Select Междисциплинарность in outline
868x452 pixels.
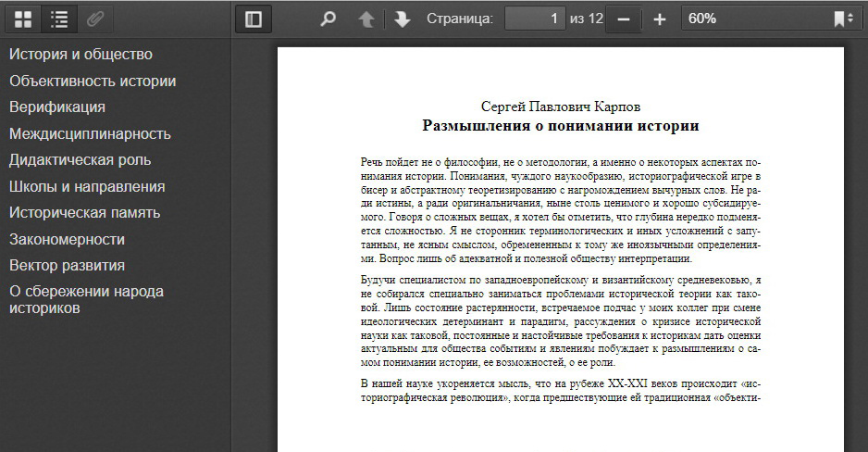pyautogui.click(x=90, y=133)
